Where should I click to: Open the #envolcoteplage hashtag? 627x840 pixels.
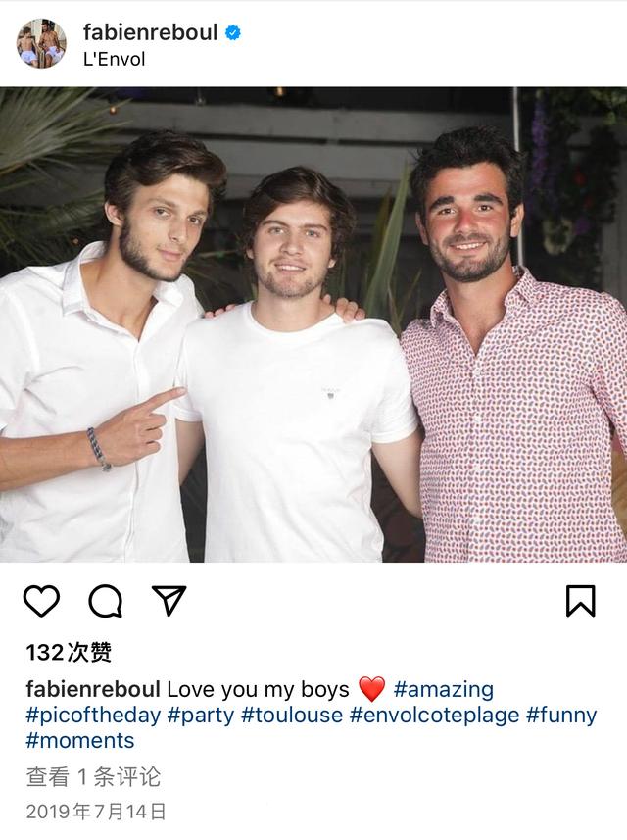point(434,716)
